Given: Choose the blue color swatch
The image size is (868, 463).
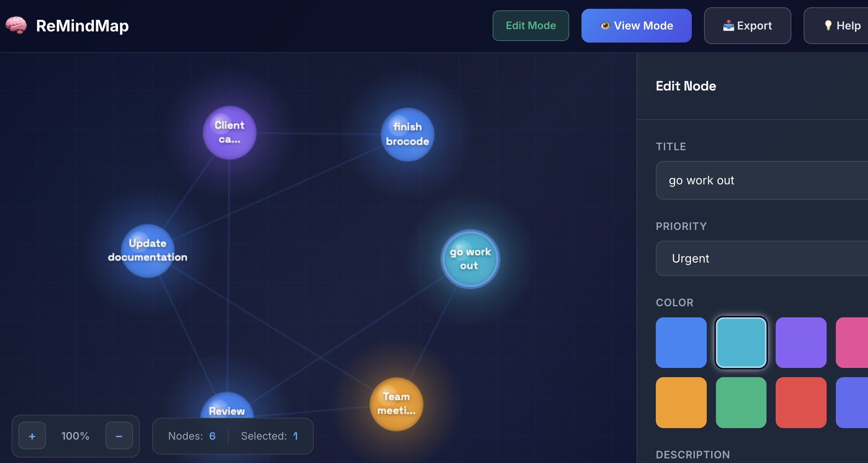Looking at the screenshot, I should pyautogui.click(x=681, y=343).
